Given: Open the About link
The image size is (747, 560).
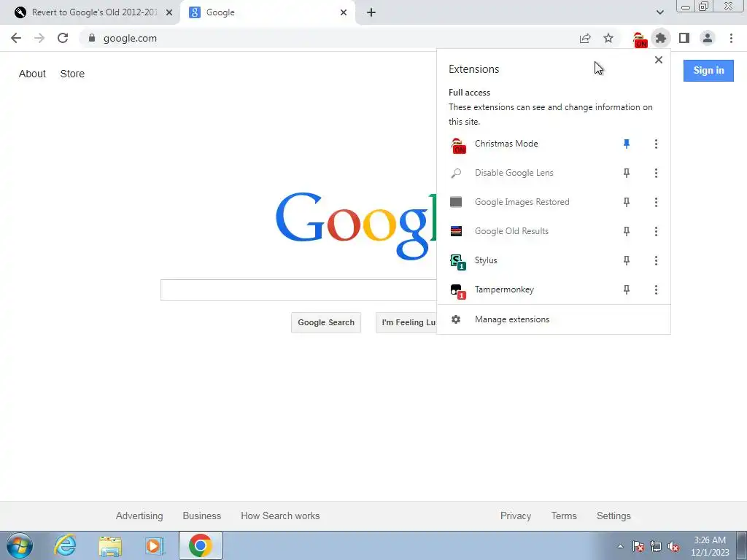Looking at the screenshot, I should 32,74.
